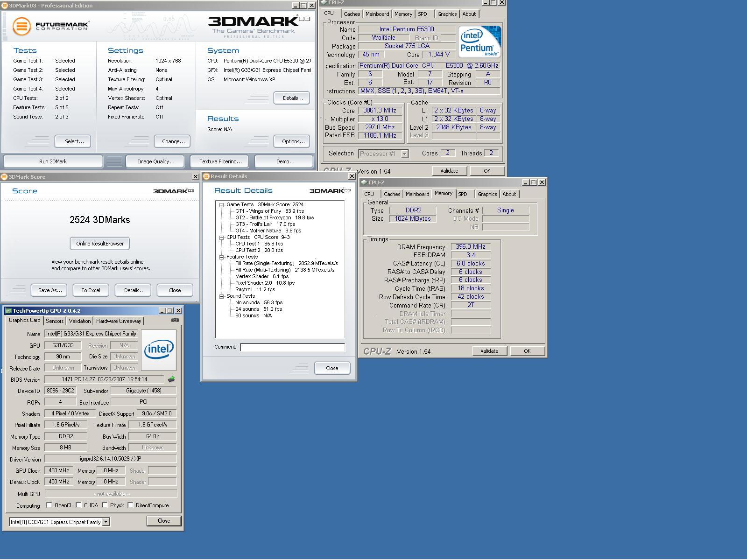Click the GPU-Z BIOS Version field
The width and height of the screenshot is (747, 560).
[104, 379]
